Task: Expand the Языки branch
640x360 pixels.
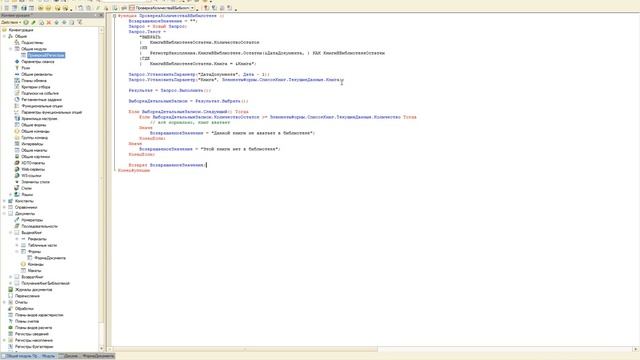Action: click(11, 195)
